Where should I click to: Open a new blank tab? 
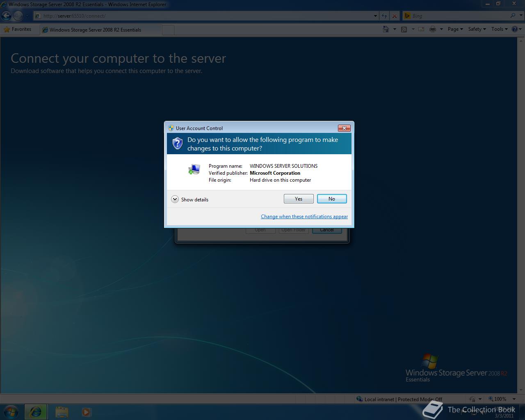pyautogui.click(x=168, y=30)
